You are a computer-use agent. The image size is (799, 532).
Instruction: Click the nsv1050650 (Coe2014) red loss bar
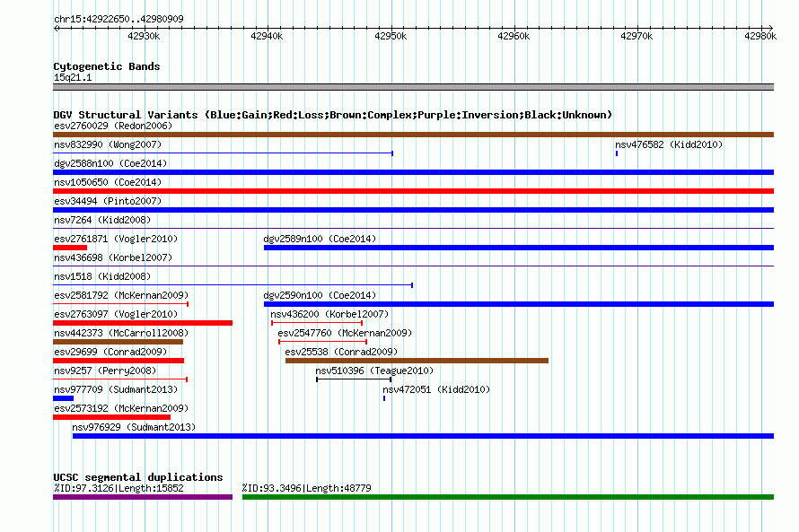(x=413, y=191)
